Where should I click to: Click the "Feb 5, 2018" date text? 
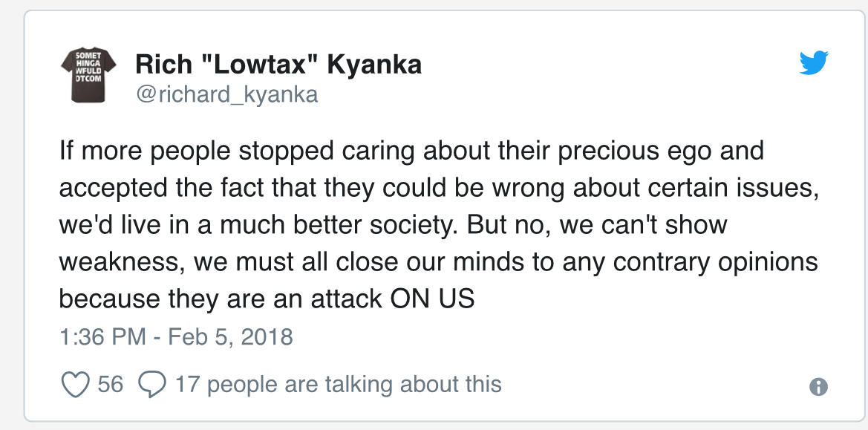[229, 336]
